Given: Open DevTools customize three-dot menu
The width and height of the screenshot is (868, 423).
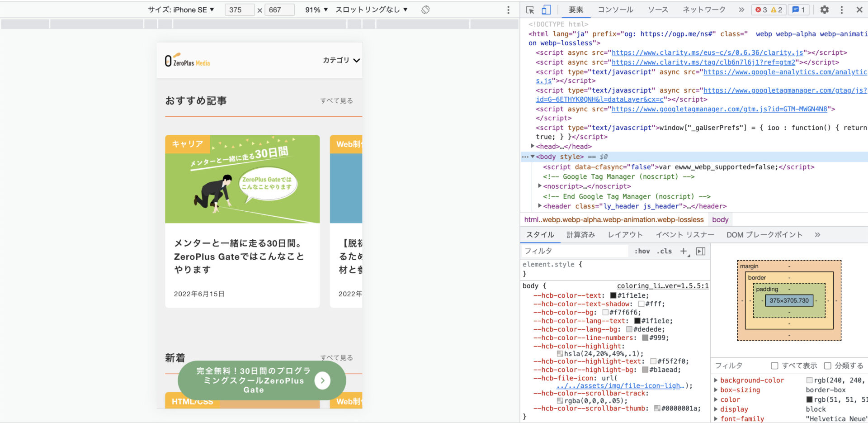Looking at the screenshot, I should coord(841,10).
